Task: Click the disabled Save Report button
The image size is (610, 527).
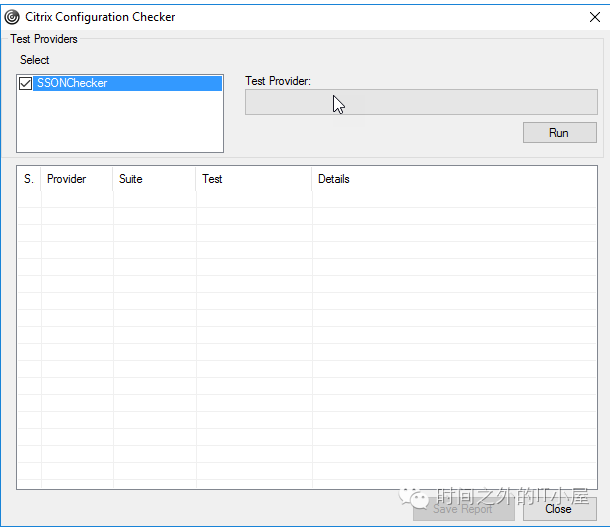Action: (463, 509)
